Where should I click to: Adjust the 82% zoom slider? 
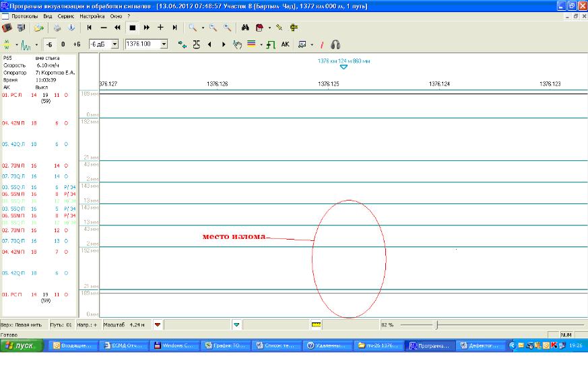coord(436,324)
